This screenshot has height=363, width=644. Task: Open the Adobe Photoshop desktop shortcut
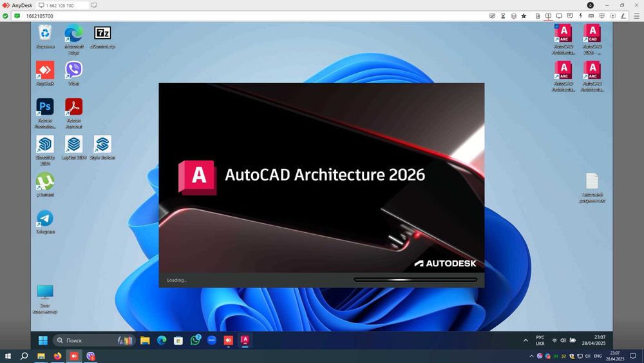pyautogui.click(x=45, y=113)
